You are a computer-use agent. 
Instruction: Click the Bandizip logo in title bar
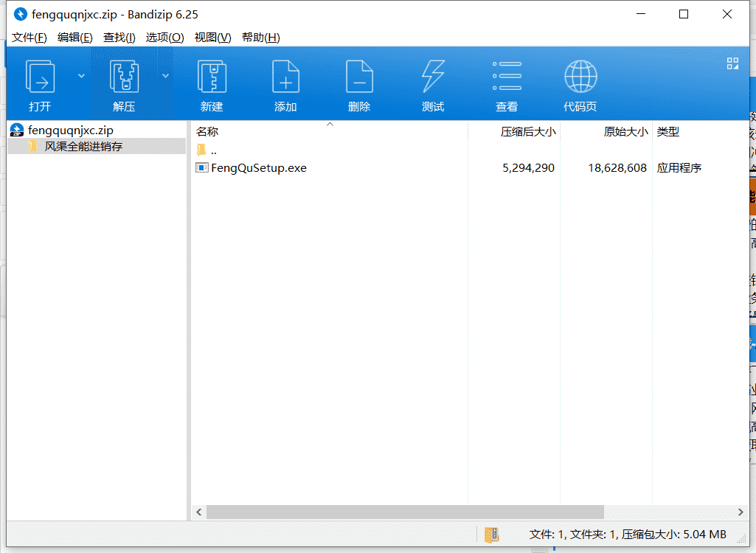[x=20, y=15]
